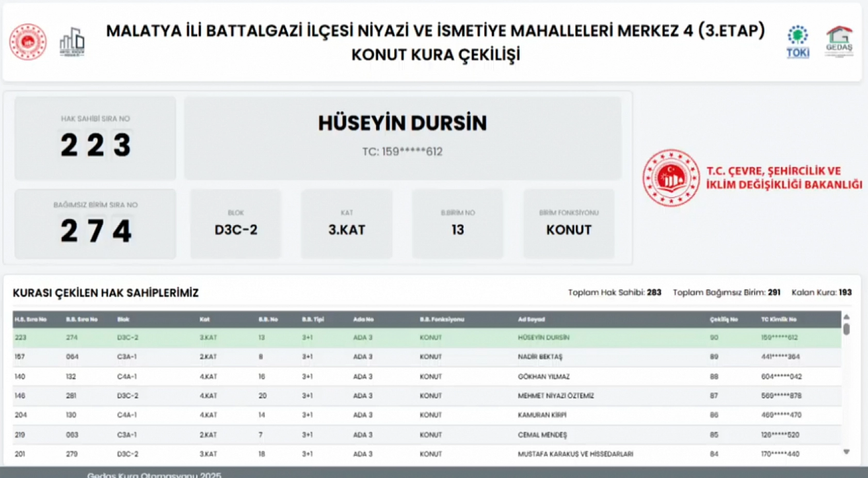Click the title KONUT KURA ÇEKİLİŞİ
Screen dimensions: 868x478
click(435, 54)
